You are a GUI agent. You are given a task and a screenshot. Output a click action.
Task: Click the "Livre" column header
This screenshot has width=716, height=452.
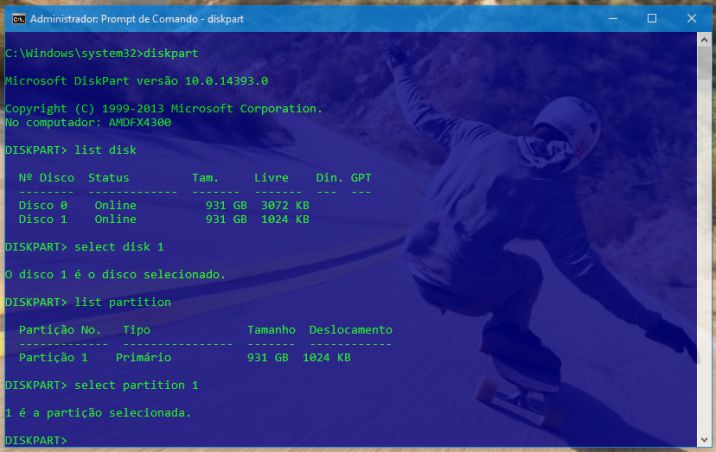[271, 178]
